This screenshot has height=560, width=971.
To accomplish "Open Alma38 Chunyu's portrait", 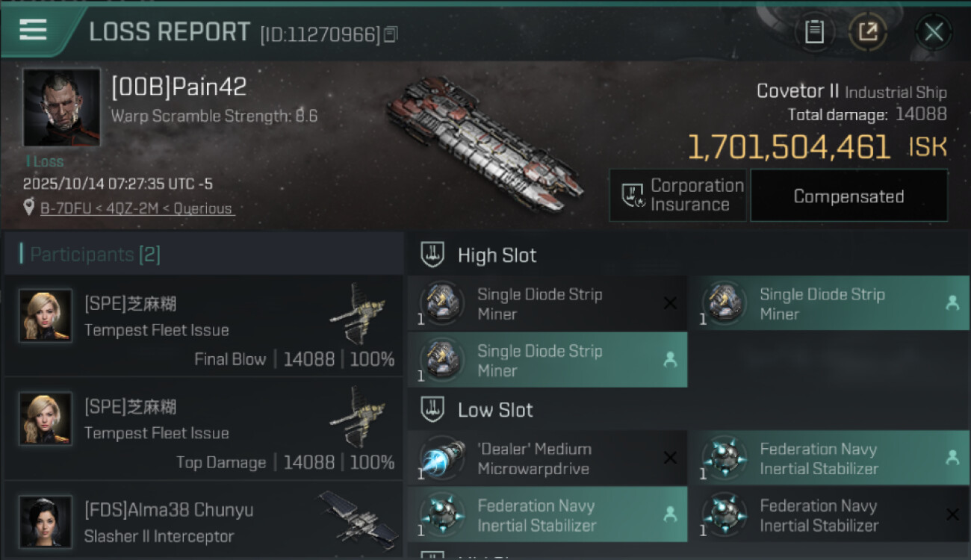I will click(x=46, y=522).
